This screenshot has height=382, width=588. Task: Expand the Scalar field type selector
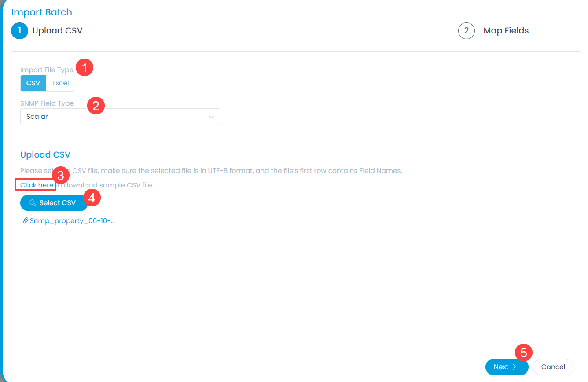pos(120,116)
